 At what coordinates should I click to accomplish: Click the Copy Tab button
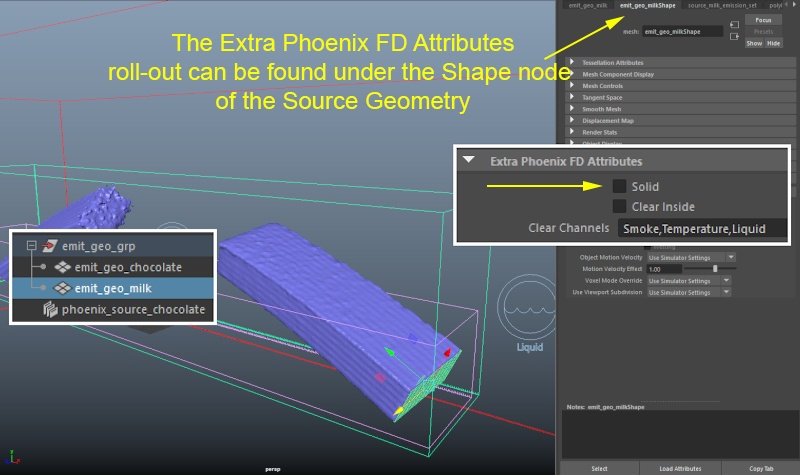pos(761,468)
